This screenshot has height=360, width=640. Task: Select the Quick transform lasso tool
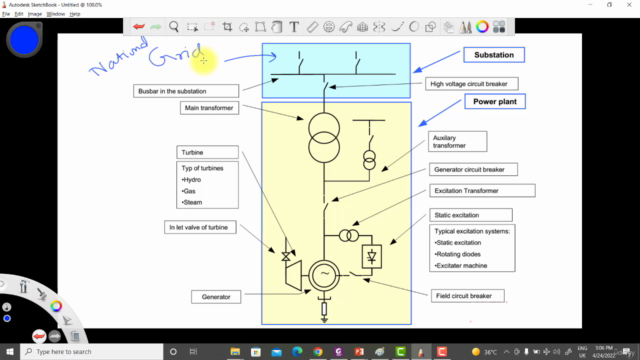pyautogui.click(x=244, y=27)
